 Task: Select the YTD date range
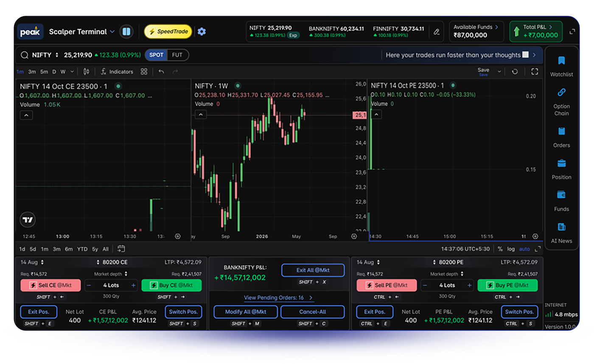coord(82,249)
